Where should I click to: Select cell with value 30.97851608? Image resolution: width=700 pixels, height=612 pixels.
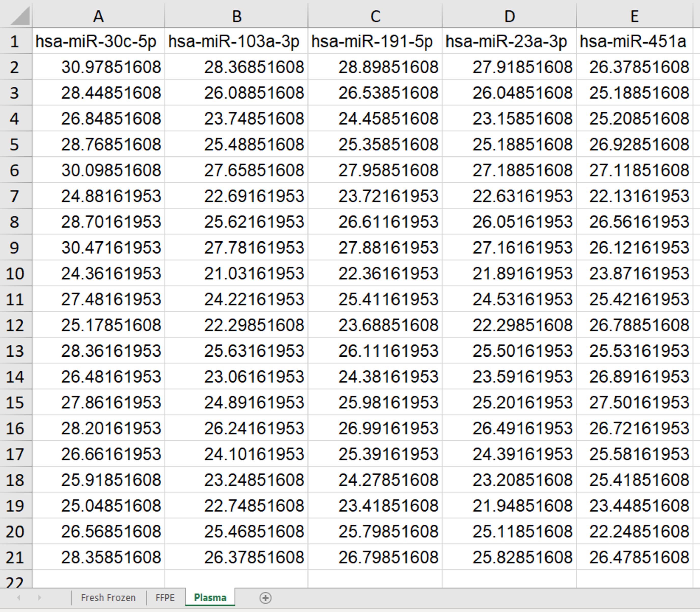coord(99,67)
